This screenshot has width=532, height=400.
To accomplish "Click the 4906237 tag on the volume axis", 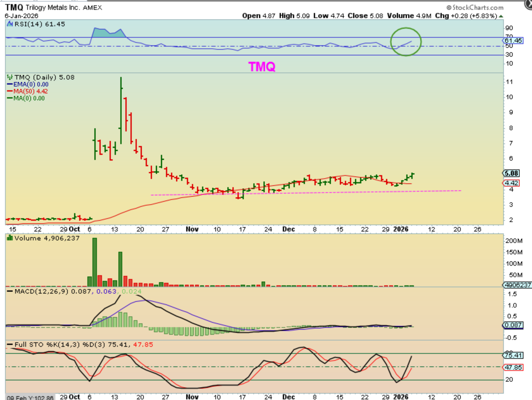I will pos(517,285).
